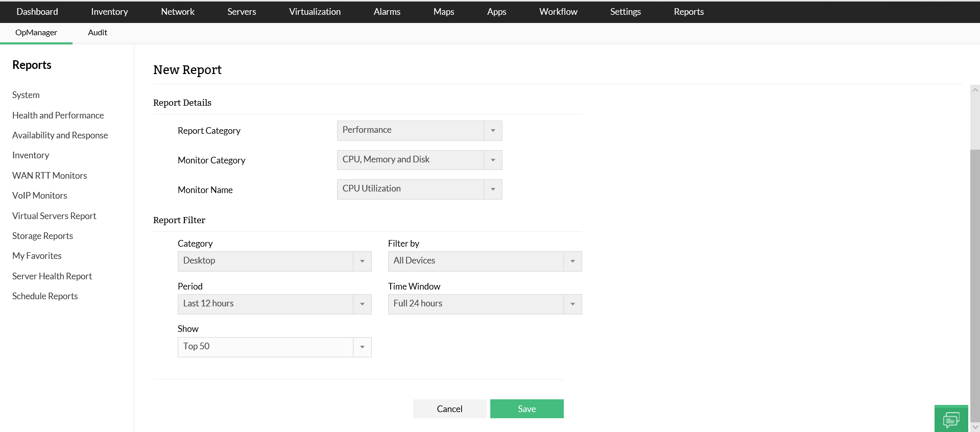Expand the Report Category dropdown
Viewport: 980px width, 432px height.
click(493, 131)
